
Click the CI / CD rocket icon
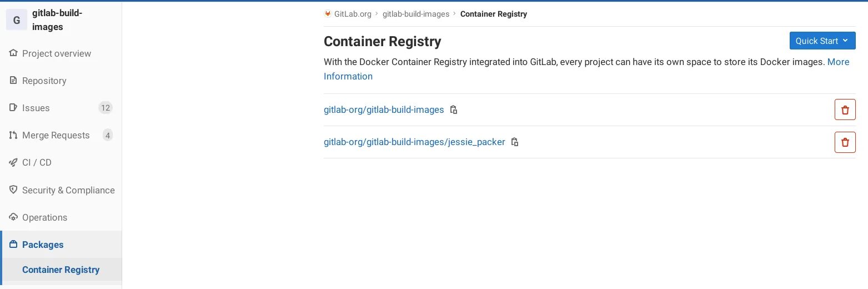tap(13, 162)
